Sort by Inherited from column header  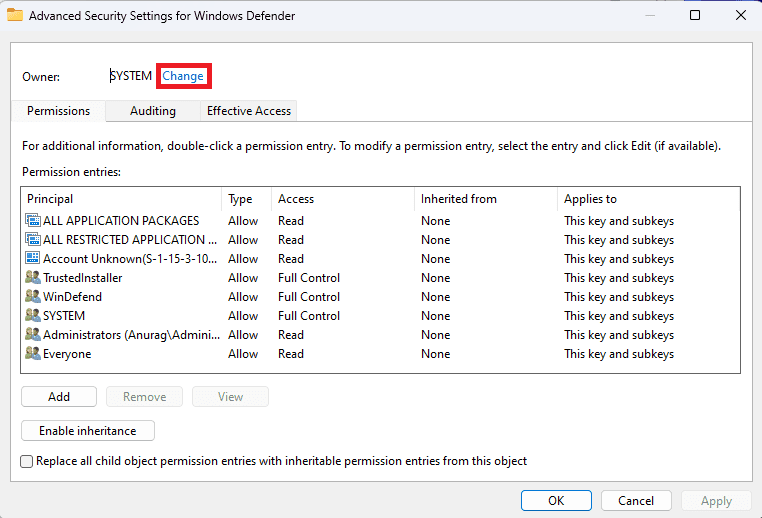tap(486, 199)
